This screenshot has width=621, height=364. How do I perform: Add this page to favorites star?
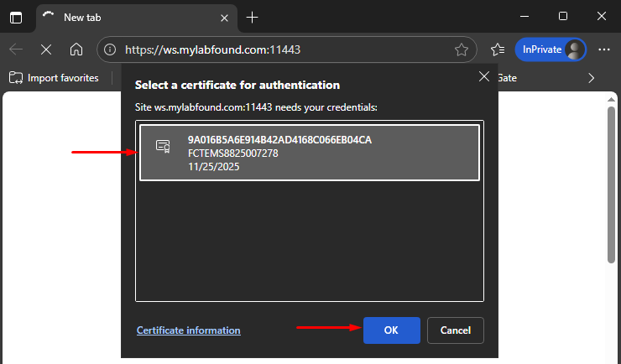click(461, 49)
